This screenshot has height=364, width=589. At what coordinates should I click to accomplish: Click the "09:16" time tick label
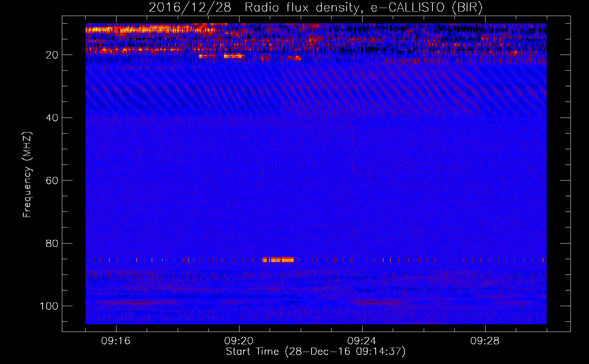tap(116, 341)
